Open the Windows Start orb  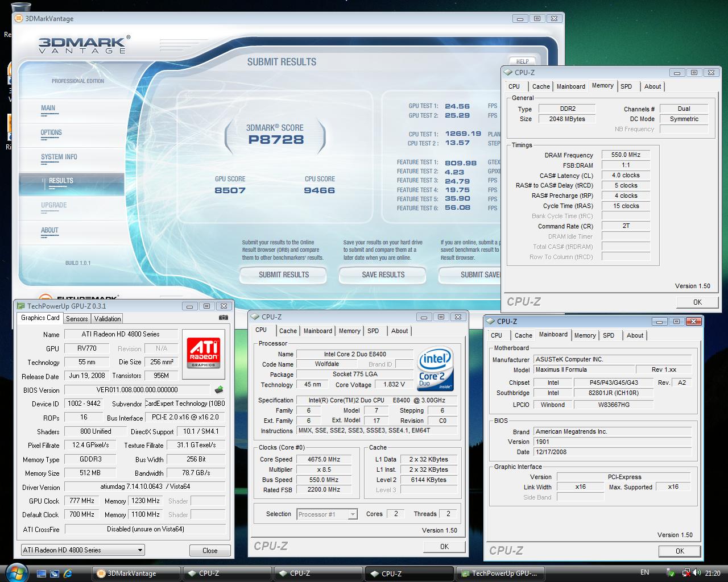pyautogui.click(x=17, y=572)
